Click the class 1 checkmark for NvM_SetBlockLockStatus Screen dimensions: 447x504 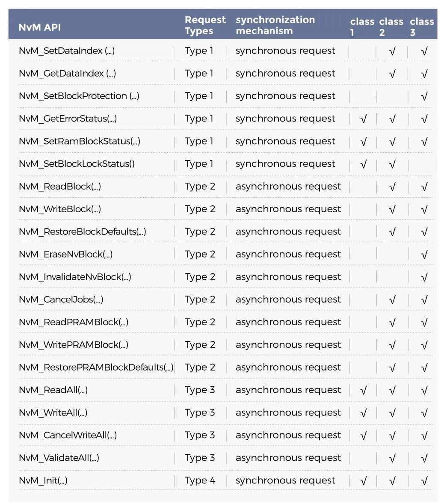coord(363,164)
